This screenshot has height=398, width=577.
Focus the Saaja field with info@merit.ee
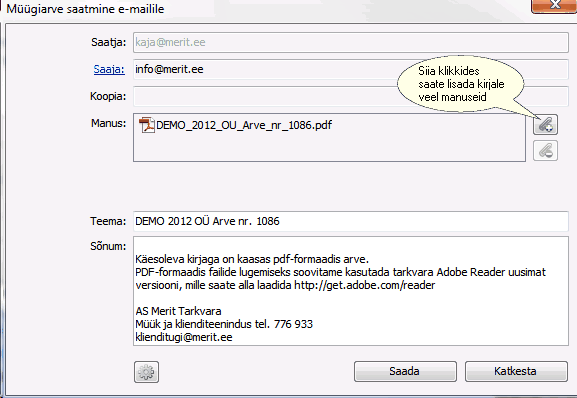[x=351, y=69]
